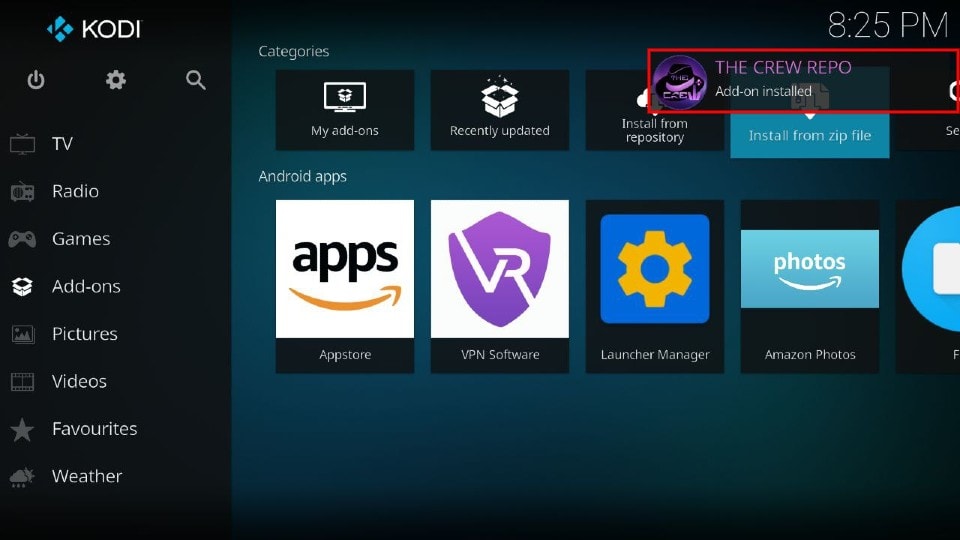Click the Weather cloud icon
Viewport: 960px width, 540px height.
22,477
